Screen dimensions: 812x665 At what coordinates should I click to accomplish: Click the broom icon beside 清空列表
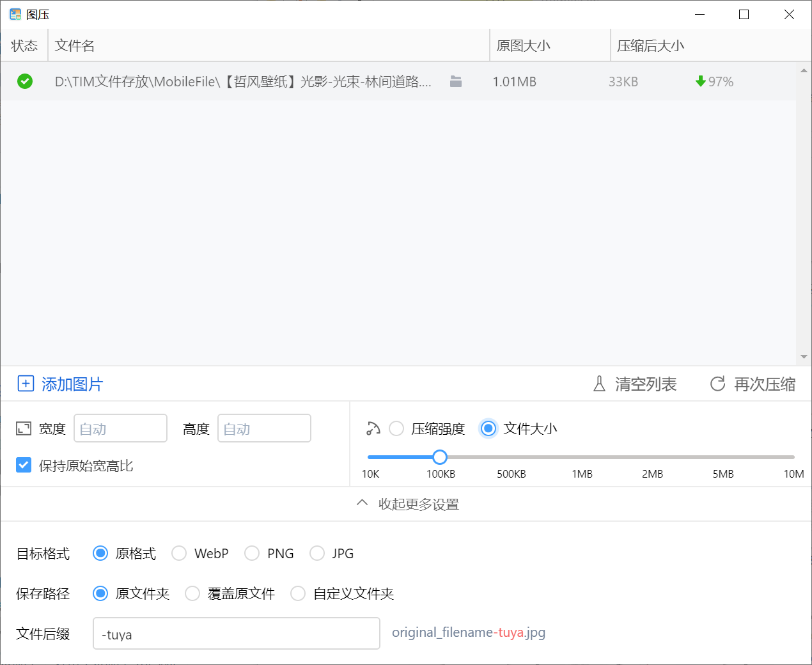pos(599,384)
